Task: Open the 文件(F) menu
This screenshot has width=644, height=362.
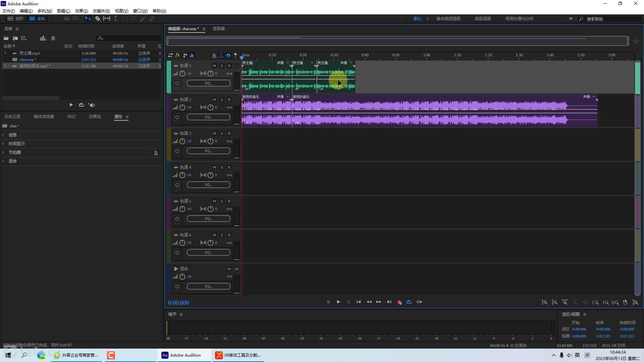Action: pyautogui.click(x=9, y=11)
